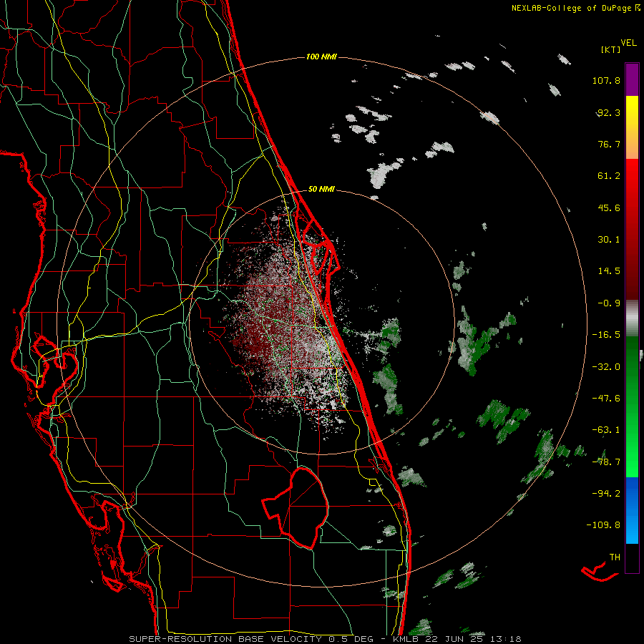This screenshot has height=644, width=644.
Task: Click the 50 NMI range ring label
Action: pyautogui.click(x=321, y=189)
